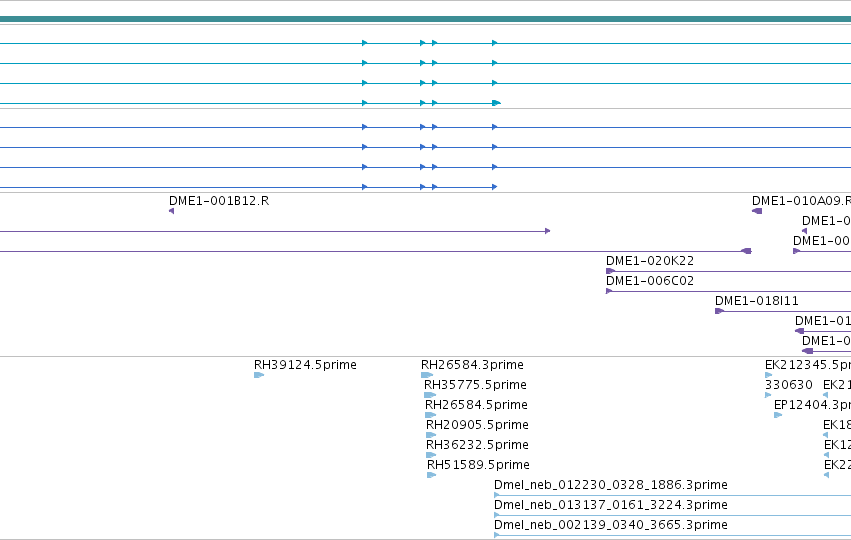Click the EP12404.3prime light-blue feature block
The image size is (851, 540).
pyautogui.click(x=778, y=415)
